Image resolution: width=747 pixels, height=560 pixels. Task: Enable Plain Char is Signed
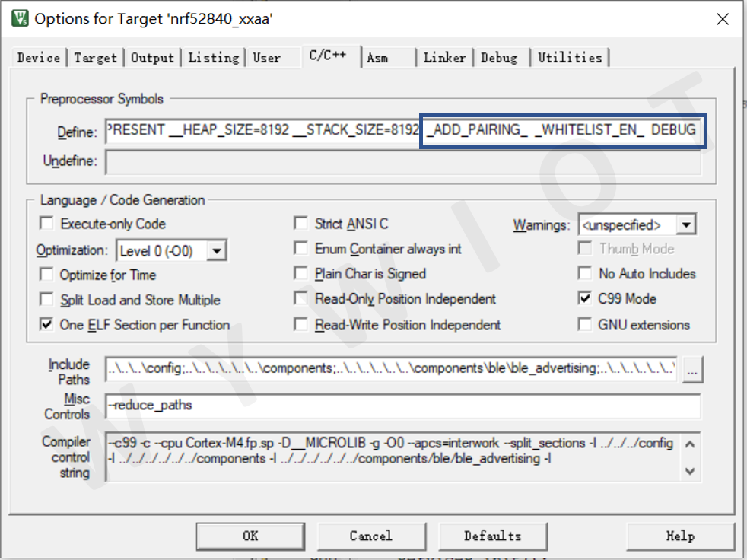300,274
